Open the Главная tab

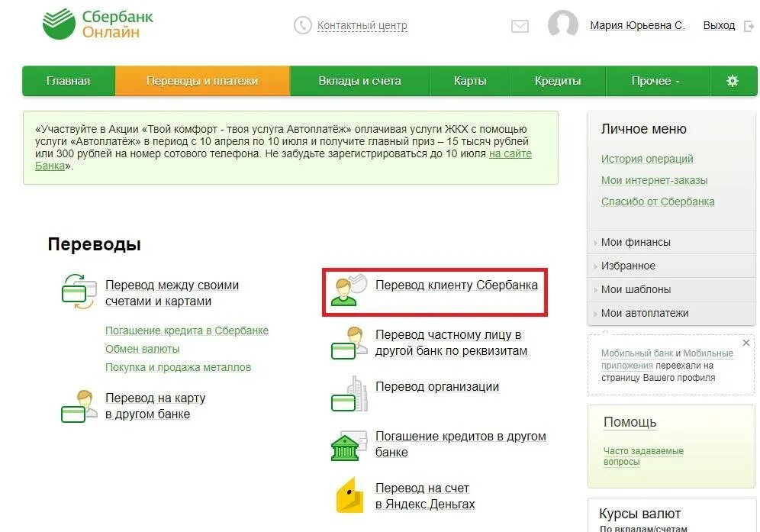point(69,81)
